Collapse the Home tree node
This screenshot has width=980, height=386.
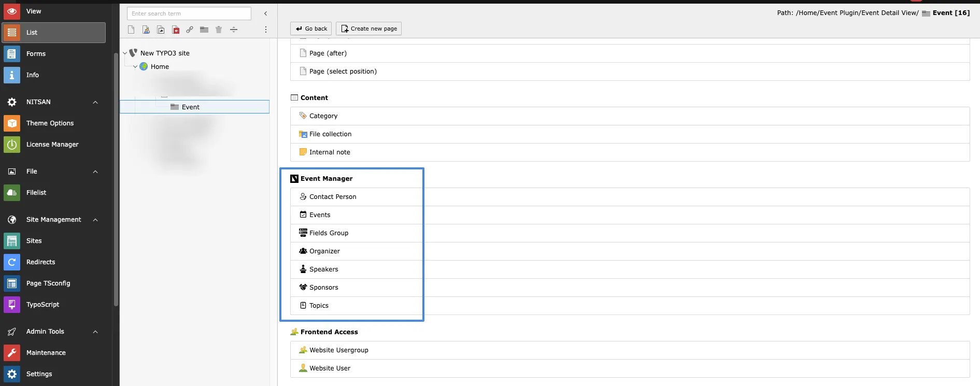click(x=135, y=66)
